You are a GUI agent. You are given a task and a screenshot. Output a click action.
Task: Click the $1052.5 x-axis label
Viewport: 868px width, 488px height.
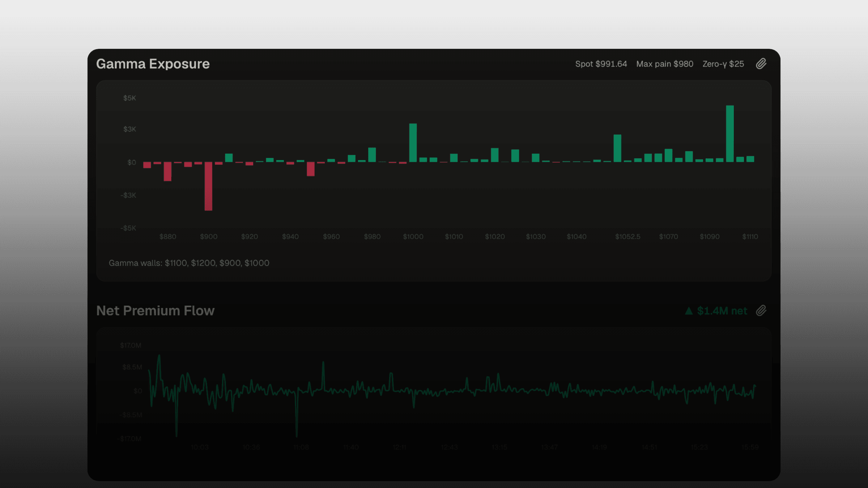628,237
